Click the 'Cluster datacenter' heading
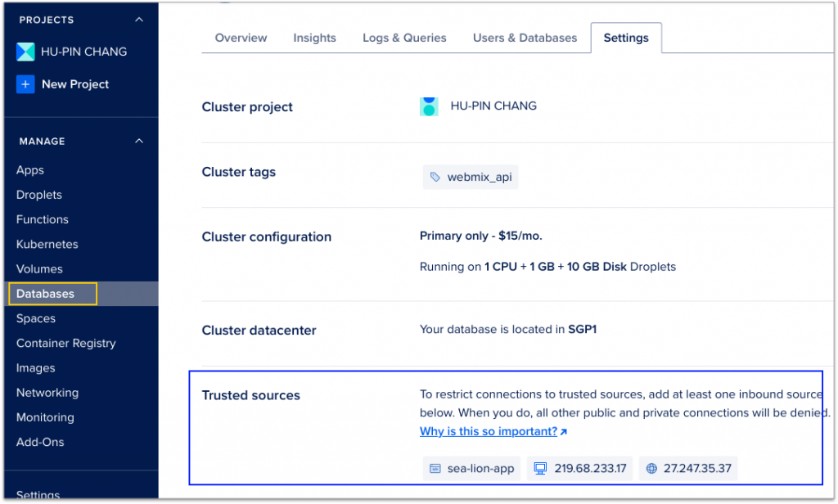838x504 pixels. coord(259,331)
